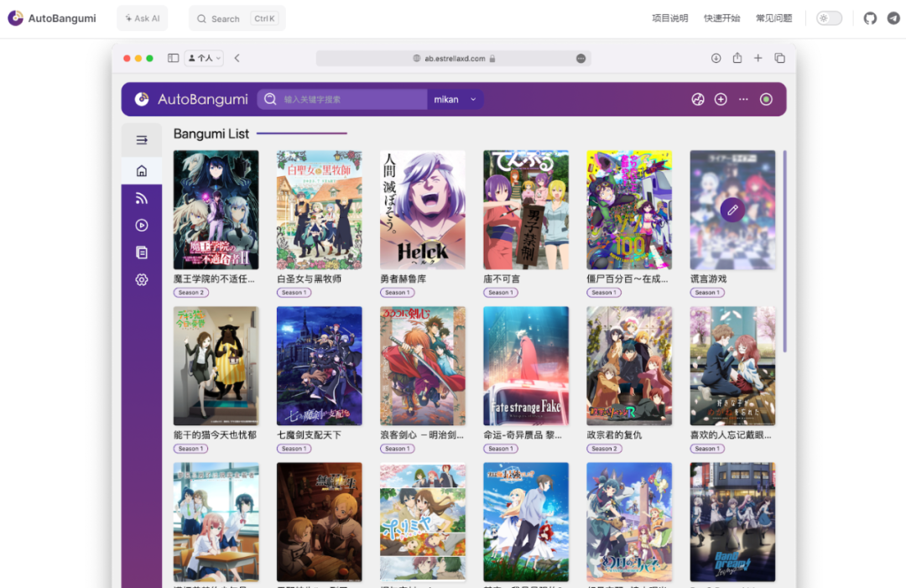Click the pinwheel icon in the app header
The image size is (906, 588).
tap(698, 99)
